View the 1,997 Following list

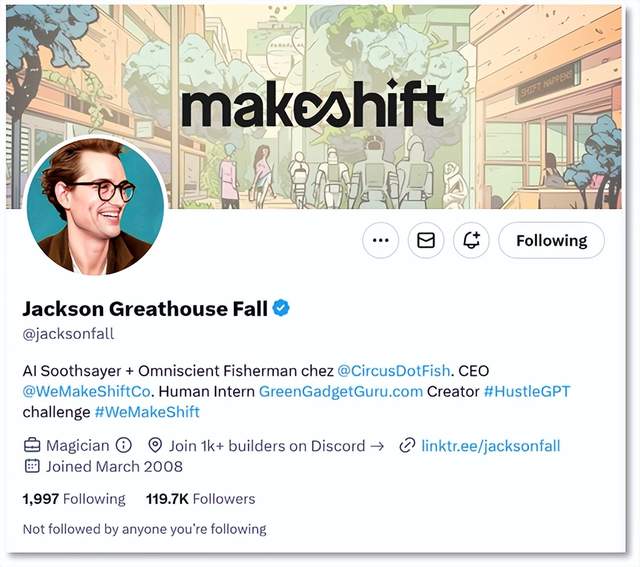coord(74,498)
